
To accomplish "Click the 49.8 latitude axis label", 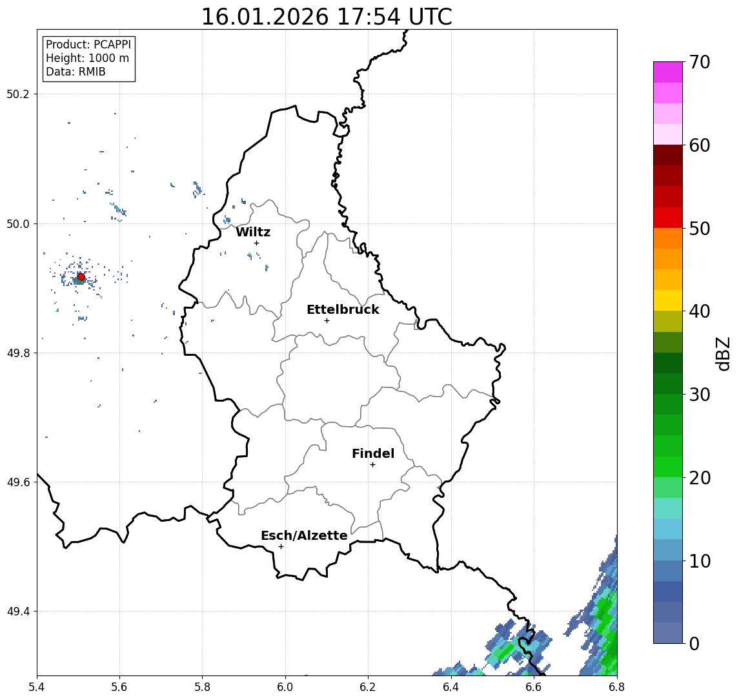I will [x=18, y=353].
